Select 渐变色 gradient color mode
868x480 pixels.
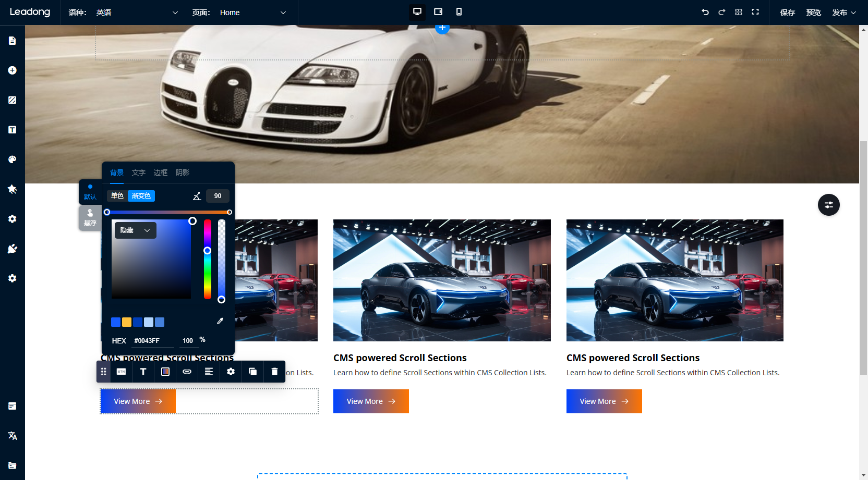141,196
